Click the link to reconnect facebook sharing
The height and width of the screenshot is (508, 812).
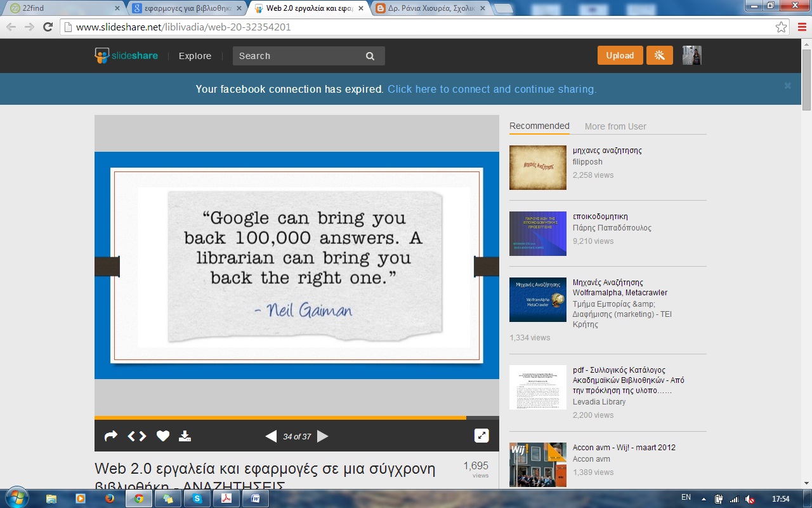point(492,89)
